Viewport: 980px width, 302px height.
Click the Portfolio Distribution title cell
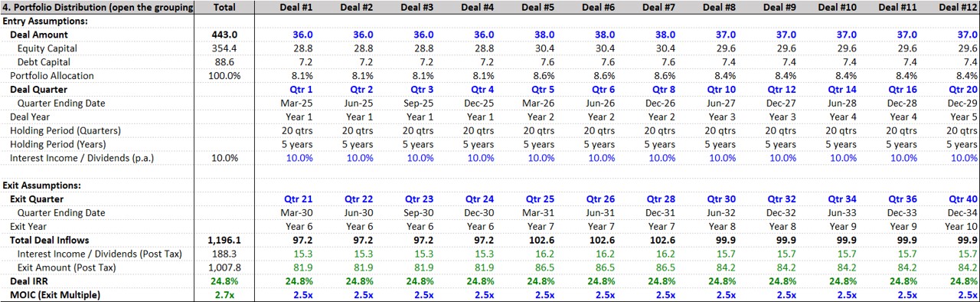point(96,7)
